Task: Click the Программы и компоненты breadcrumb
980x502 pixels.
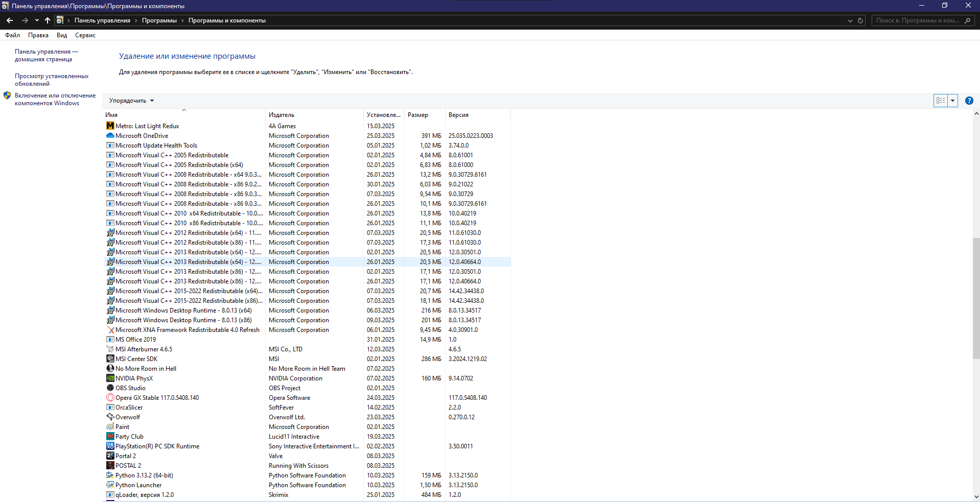Action: click(227, 20)
